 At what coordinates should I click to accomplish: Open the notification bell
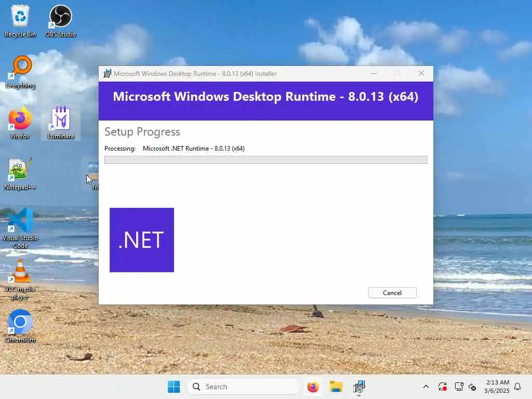tap(518, 387)
